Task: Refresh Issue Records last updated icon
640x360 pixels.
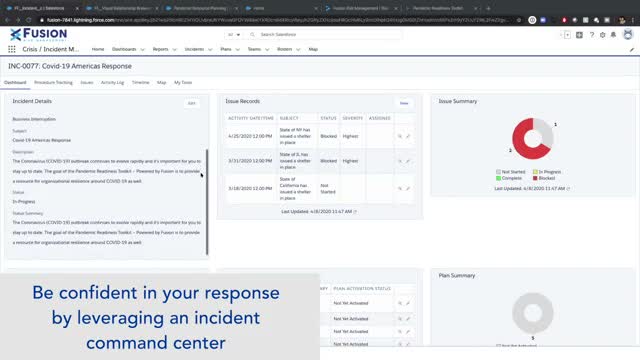Action: [355, 212]
